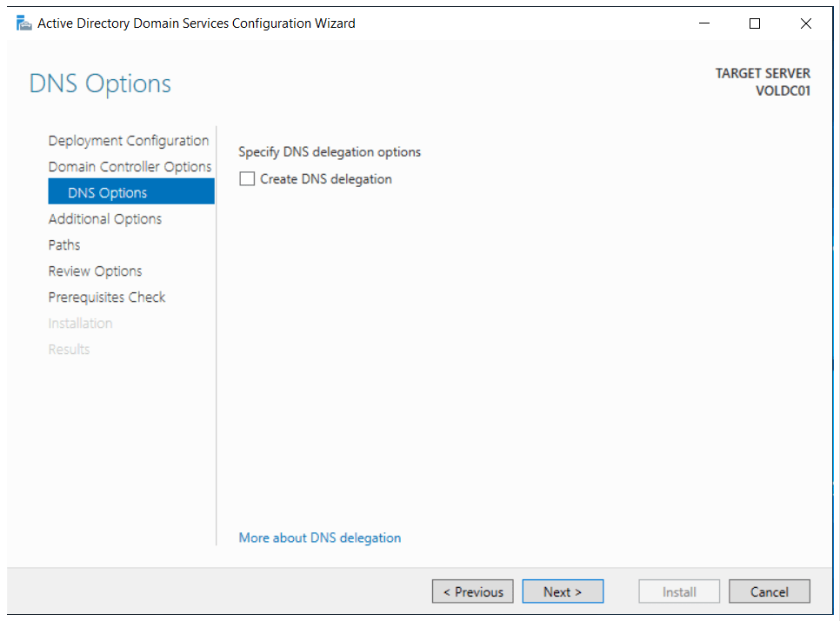Open the Review Options step
840x621 pixels.
click(95, 271)
